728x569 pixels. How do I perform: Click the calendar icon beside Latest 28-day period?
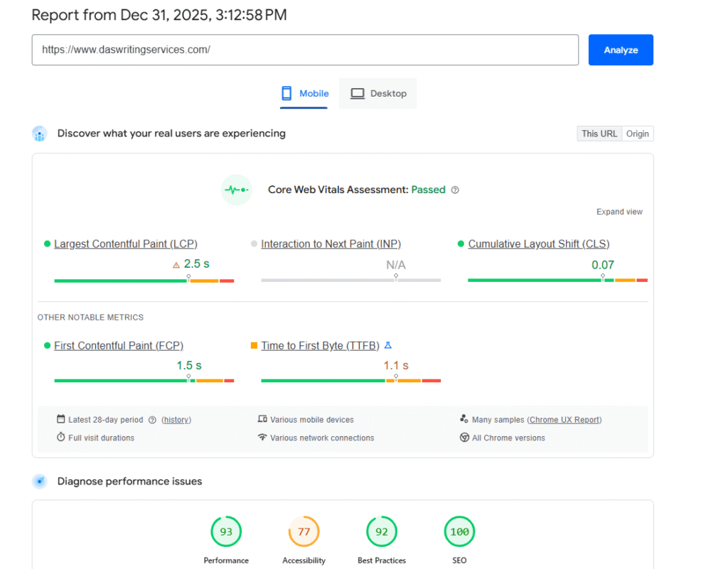click(60, 420)
